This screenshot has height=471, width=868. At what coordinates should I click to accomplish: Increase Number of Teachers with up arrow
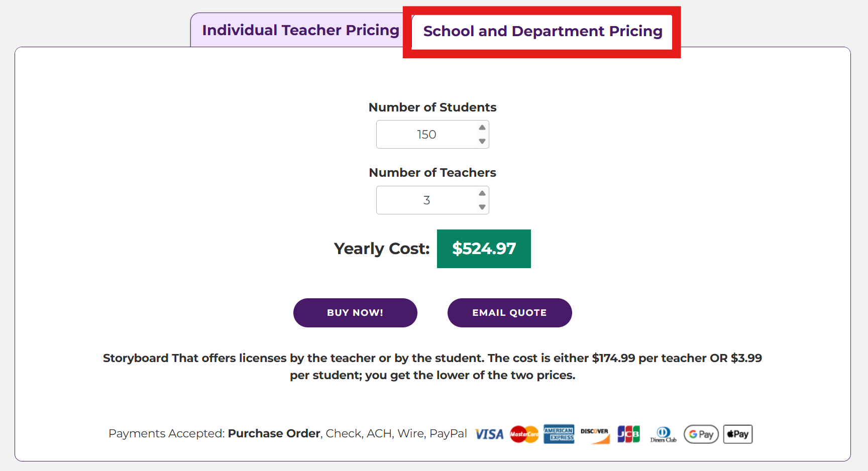482,193
